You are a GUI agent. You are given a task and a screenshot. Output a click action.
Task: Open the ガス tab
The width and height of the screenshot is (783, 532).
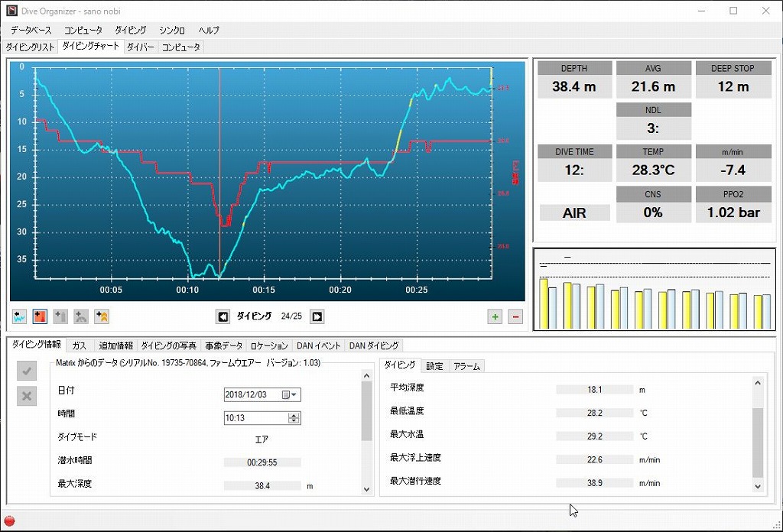pos(79,345)
